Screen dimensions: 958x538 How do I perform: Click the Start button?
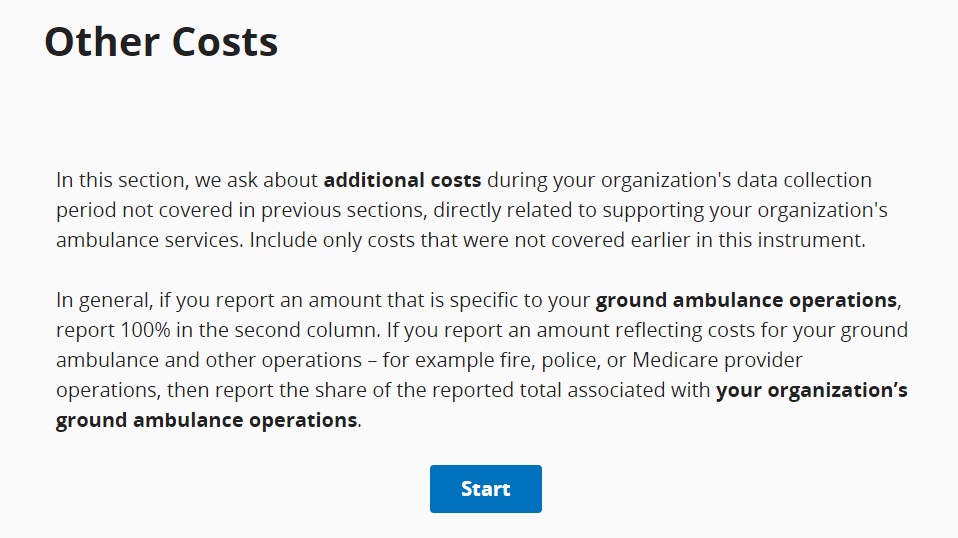point(485,489)
